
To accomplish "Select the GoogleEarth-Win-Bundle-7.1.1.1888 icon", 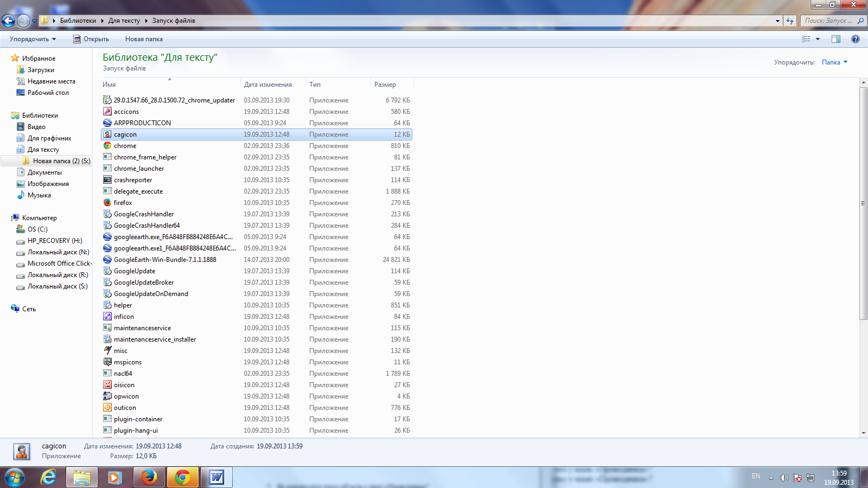I will [107, 260].
